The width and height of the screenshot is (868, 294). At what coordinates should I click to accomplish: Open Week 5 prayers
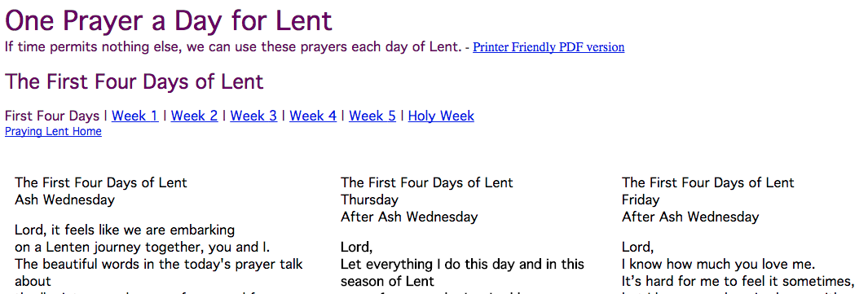372,116
